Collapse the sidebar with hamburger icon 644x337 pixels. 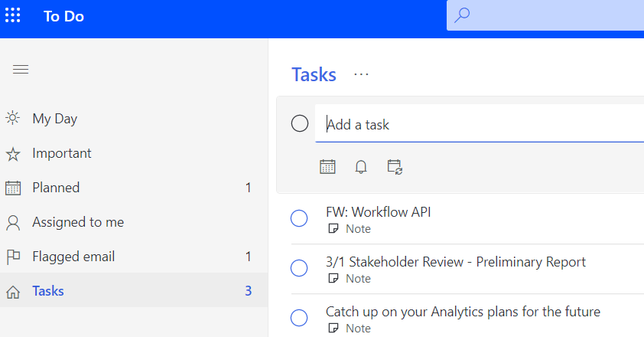(x=21, y=70)
